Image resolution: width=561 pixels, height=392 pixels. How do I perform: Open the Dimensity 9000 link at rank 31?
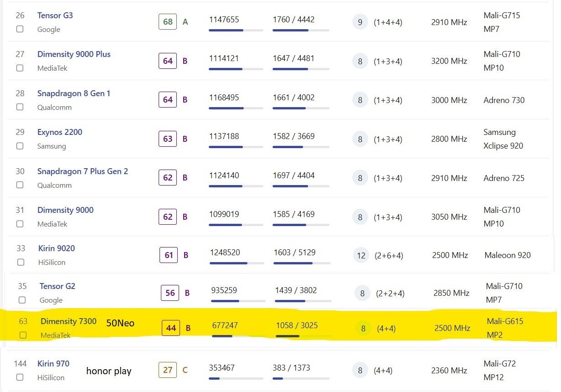point(65,210)
